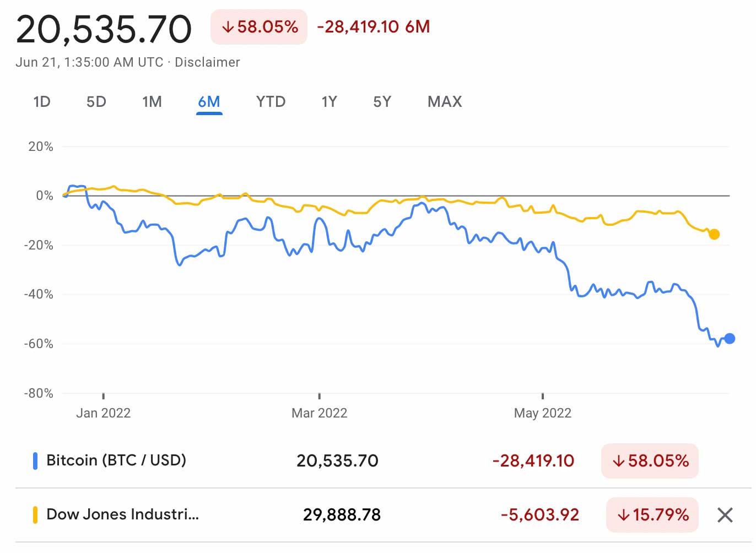Click Dow Jones 15.79% change badge
The height and width of the screenshot is (553, 756).
click(652, 515)
